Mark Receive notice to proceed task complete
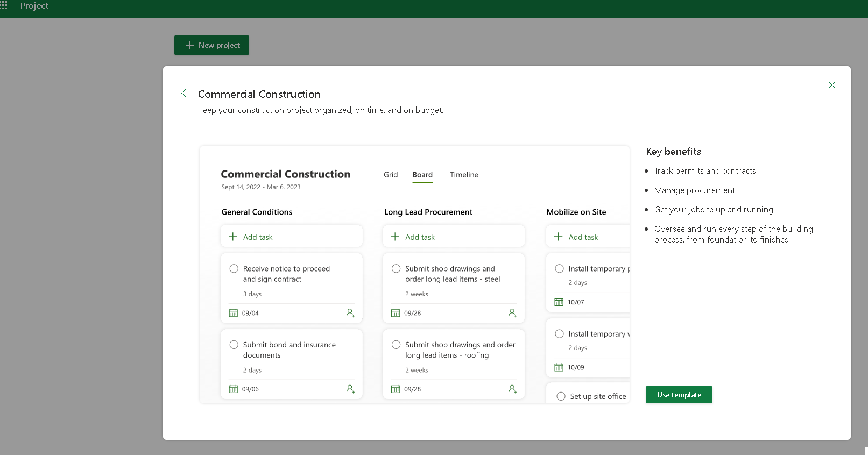The width and height of the screenshot is (868, 456). [x=234, y=268]
